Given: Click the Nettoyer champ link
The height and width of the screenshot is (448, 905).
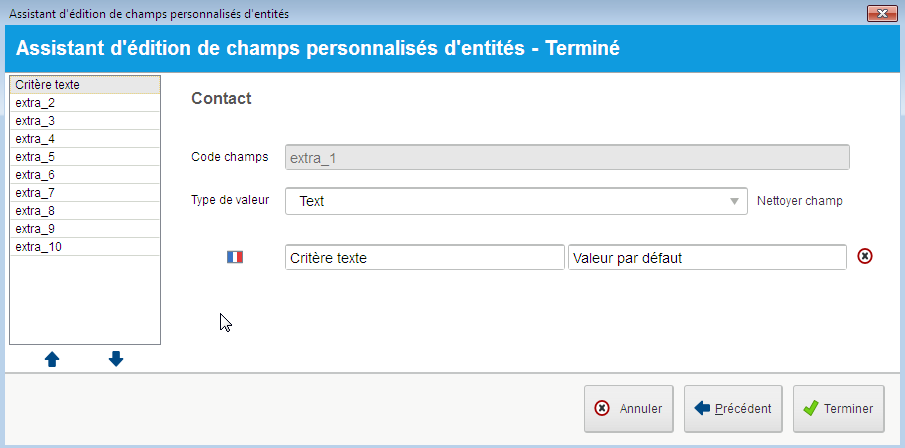Looking at the screenshot, I should 799,201.
